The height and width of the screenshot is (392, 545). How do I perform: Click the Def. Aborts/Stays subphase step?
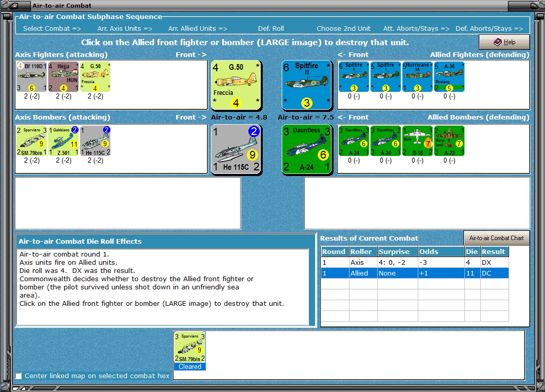pos(489,29)
